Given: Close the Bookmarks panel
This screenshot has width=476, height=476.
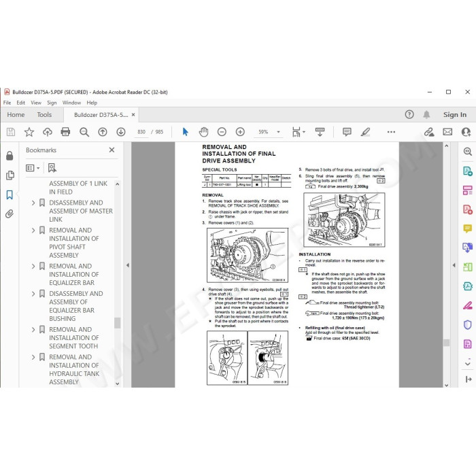Looking at the screenshot, I should coord(112,150).
